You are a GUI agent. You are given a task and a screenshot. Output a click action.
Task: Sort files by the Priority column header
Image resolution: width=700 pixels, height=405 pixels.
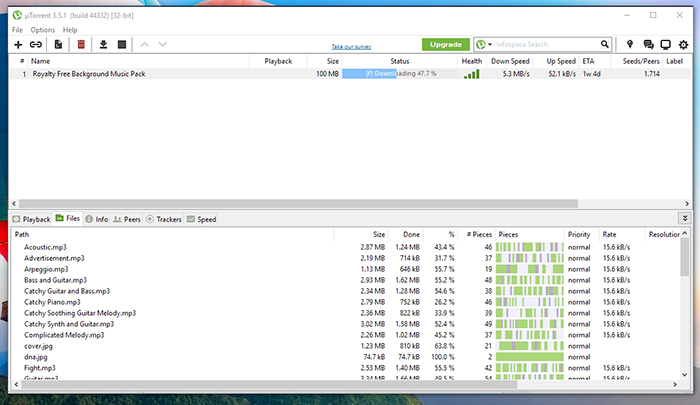coord(582,234)
